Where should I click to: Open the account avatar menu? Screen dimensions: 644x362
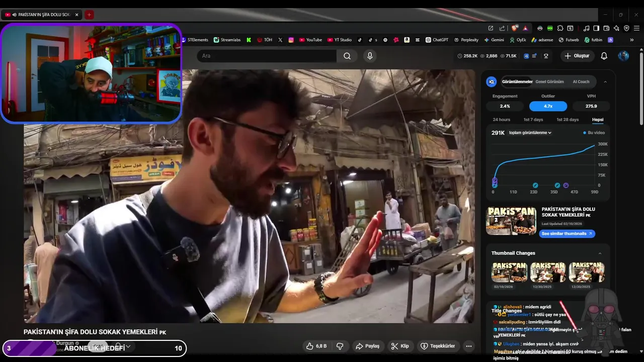click(x=623, y=56)
